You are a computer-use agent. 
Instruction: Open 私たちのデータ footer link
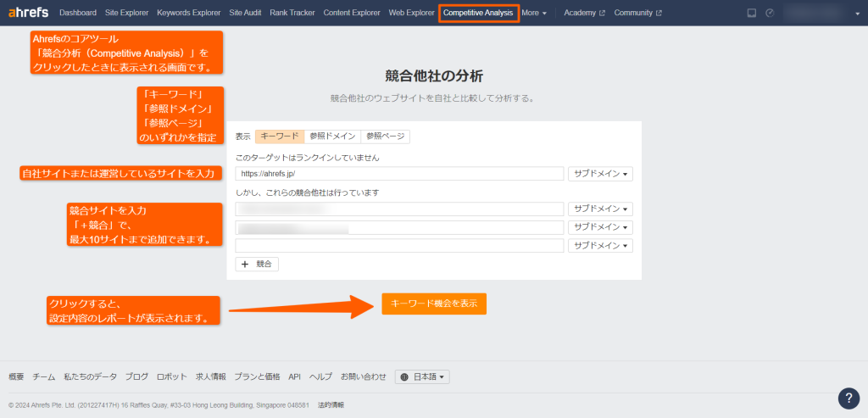tap(90, 376)
